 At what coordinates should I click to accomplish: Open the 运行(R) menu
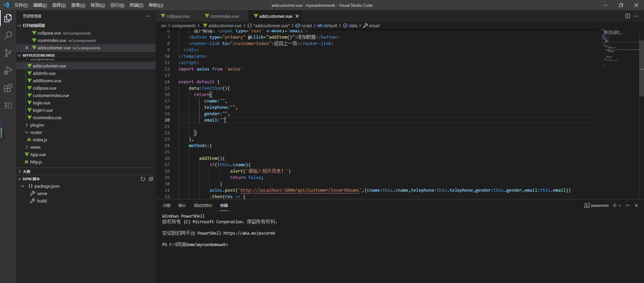(117, 5)
